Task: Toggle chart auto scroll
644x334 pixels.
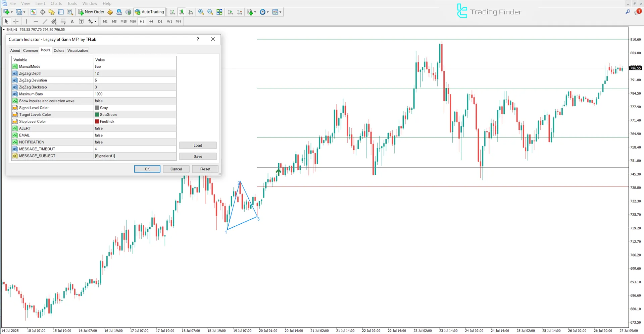Action: tap(230, 12)
